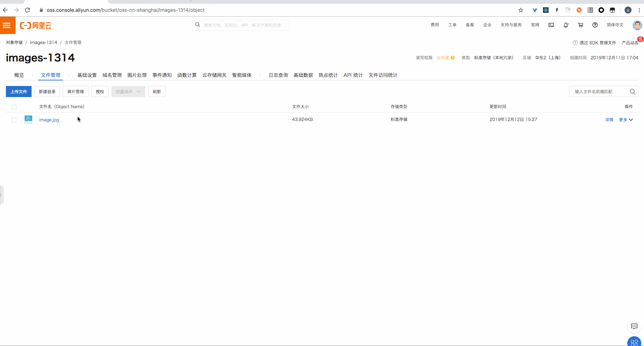Click the images-1314 breadcrumb link
This screenshot has width=644, height=346.
[x=44, y=43]
